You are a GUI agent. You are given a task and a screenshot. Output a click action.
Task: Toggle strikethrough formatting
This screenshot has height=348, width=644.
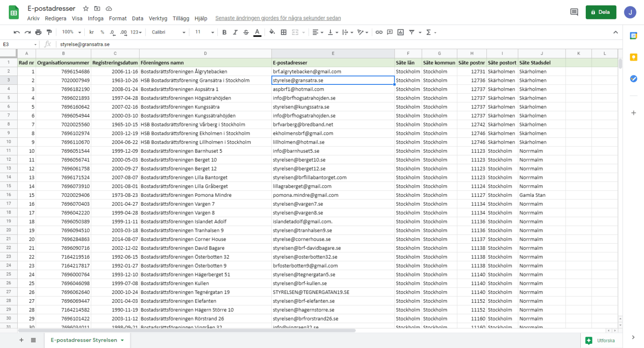pos(246,32)
